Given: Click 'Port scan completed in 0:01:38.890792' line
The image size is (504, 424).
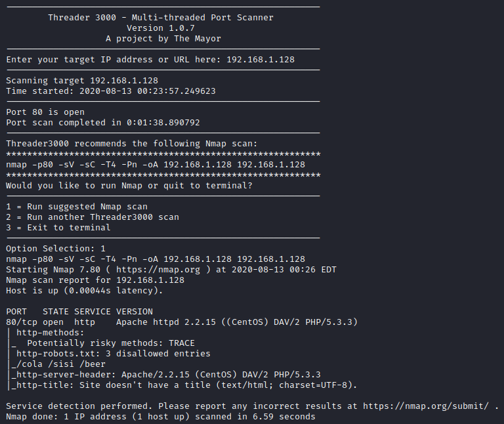Looking at the screenshot, I should tap(103, 123).
